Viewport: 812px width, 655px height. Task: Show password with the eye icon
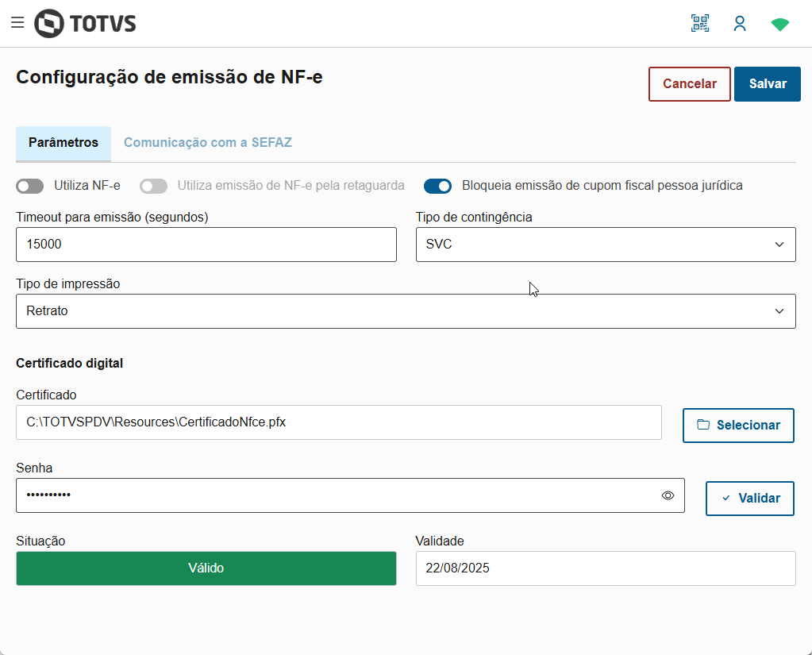pyautogui.click(x=668, y=495)
